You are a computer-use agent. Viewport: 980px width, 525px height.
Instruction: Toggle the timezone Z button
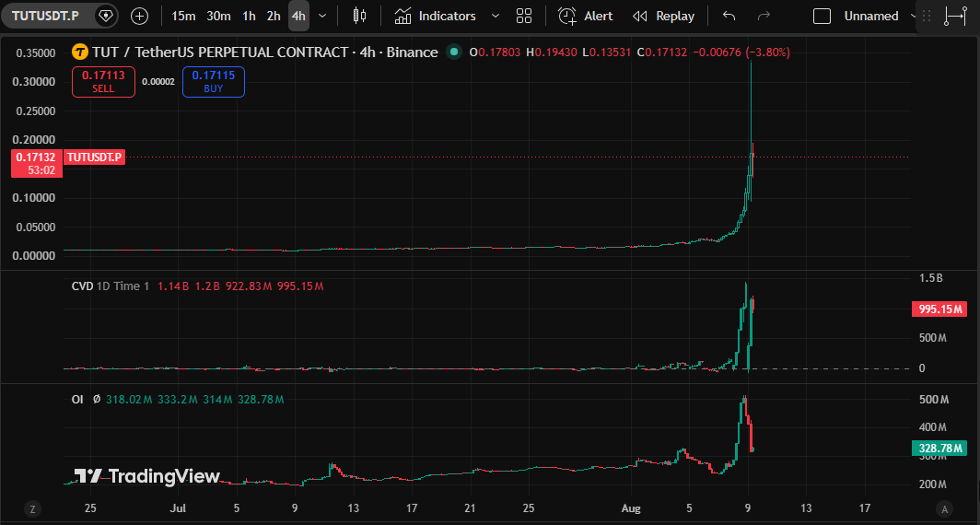(x=31, y=508)
